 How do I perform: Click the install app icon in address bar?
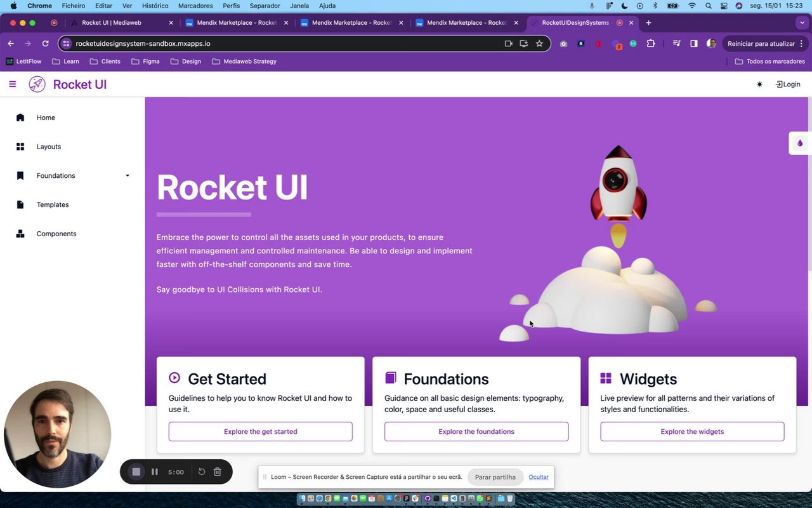(x=523, y=44)
